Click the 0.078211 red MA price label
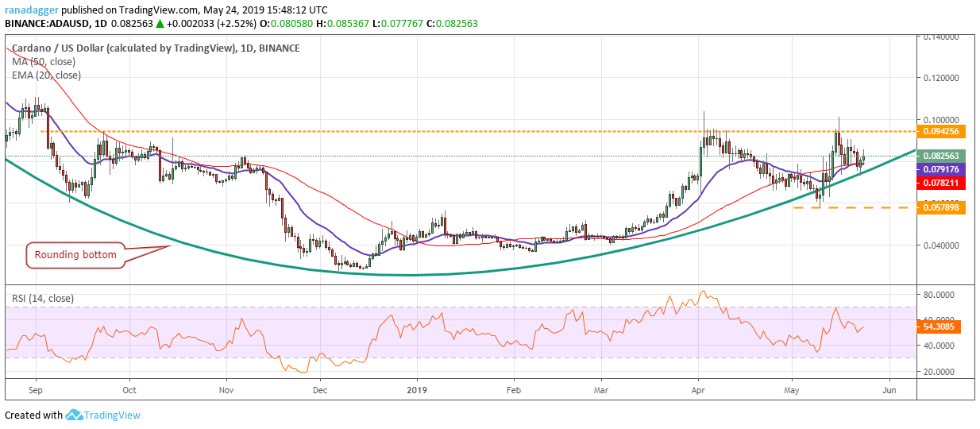The width and height of the screenshot is (980, 429). tap(941, 182)
